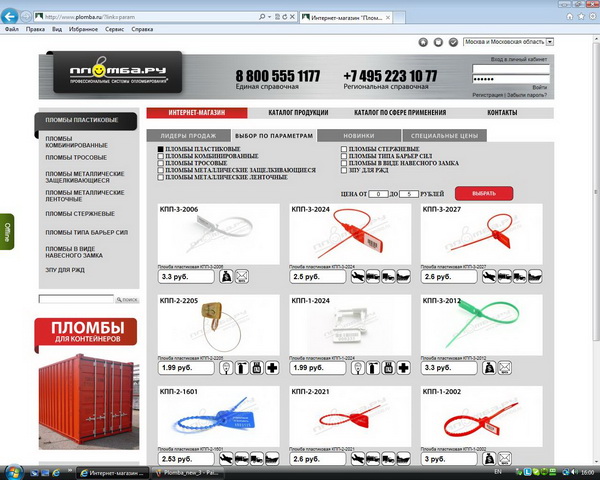Click the envelope icon under КПП-3-2012
Viewport: 600px width, 480px height.
click(x=505, y=368)
